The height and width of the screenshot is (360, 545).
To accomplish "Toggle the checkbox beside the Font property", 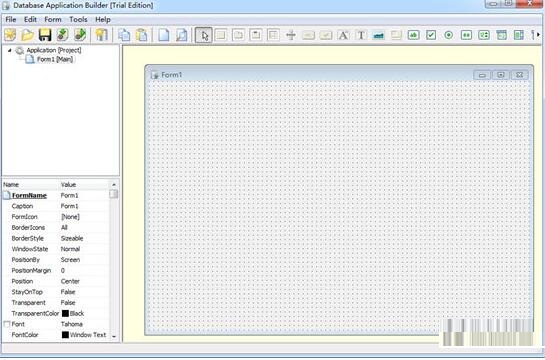I will pyautogui.click(x=7, y=324).
